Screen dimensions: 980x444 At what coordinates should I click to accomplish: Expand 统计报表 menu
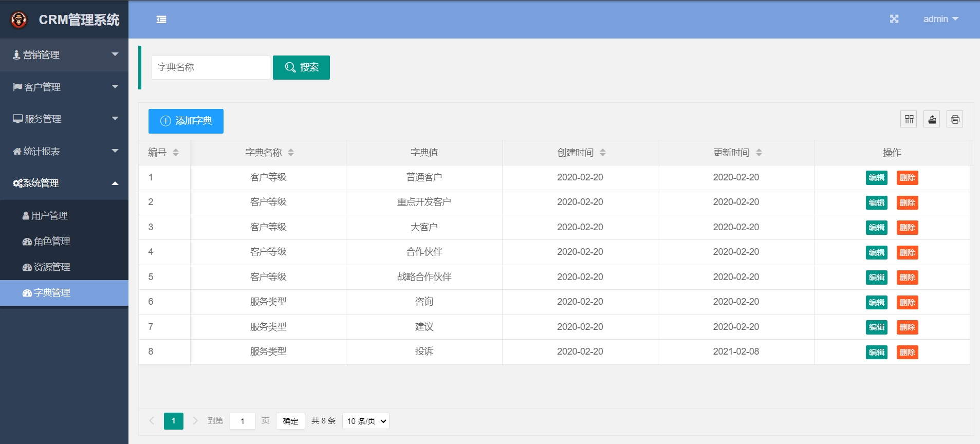(64, 151)
